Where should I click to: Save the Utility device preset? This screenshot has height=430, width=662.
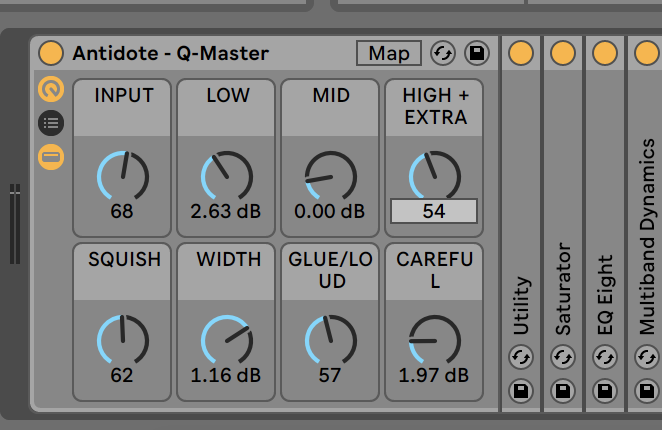click(x=520, y=389)
